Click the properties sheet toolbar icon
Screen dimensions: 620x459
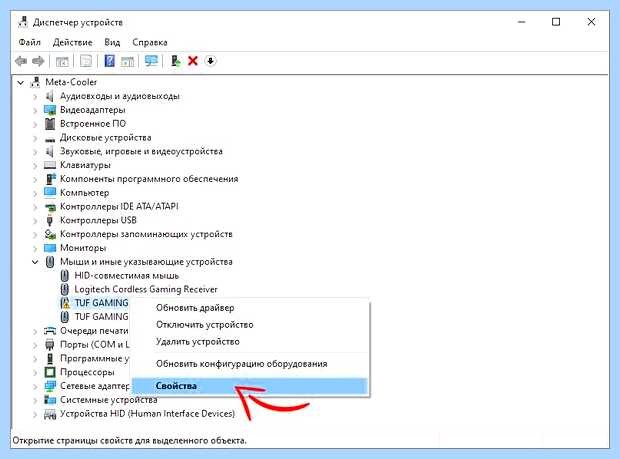(86, 61)
